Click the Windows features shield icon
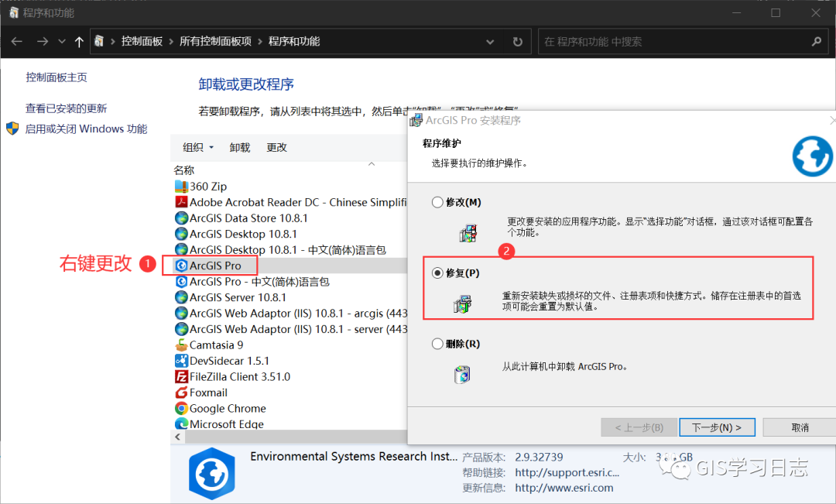This screenshot has width=836, height=504. coord(12,129)
